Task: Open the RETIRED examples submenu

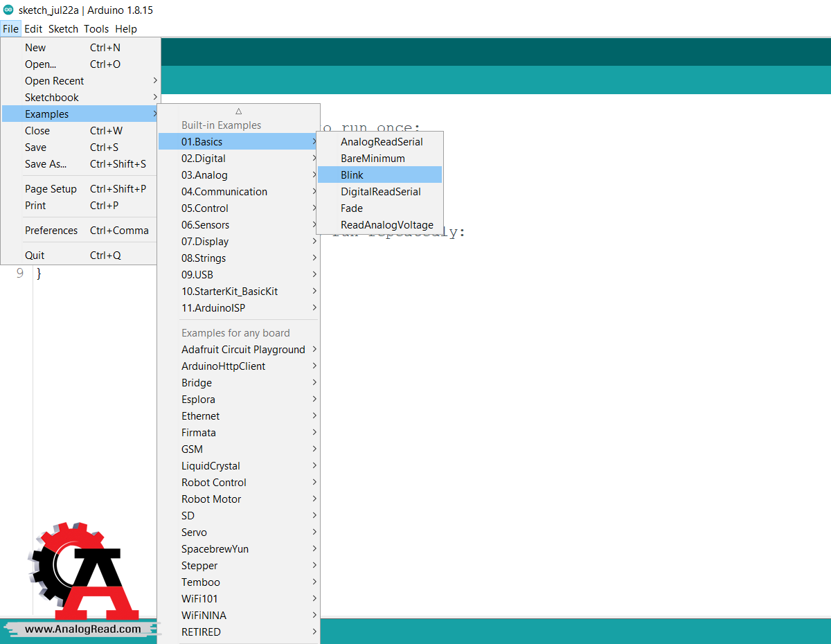Action: (x=239, y=632)
